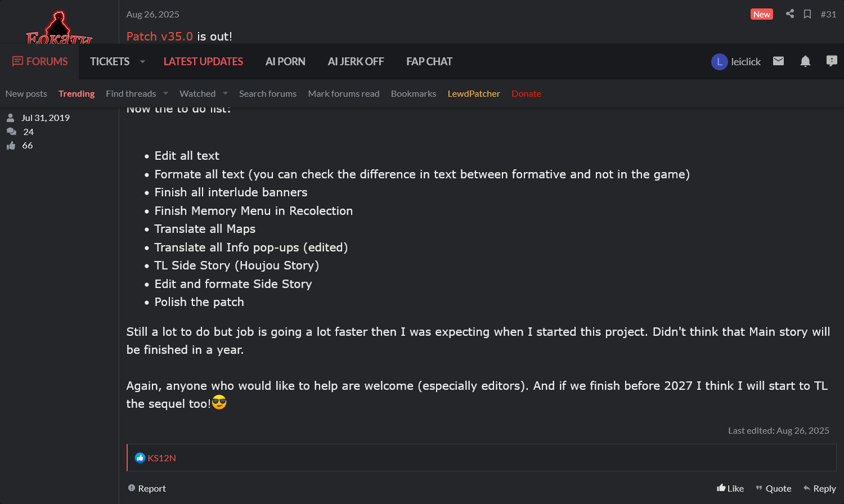Click the Patch v35.0 link
The height and width of the screenshot is (504, 844).
click(x=159, y=37)
